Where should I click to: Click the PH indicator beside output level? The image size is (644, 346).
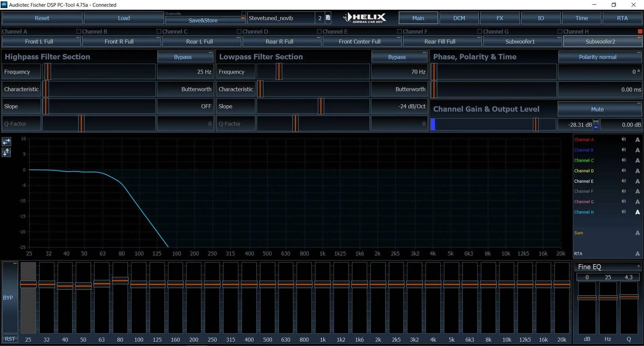click(596, 127)
